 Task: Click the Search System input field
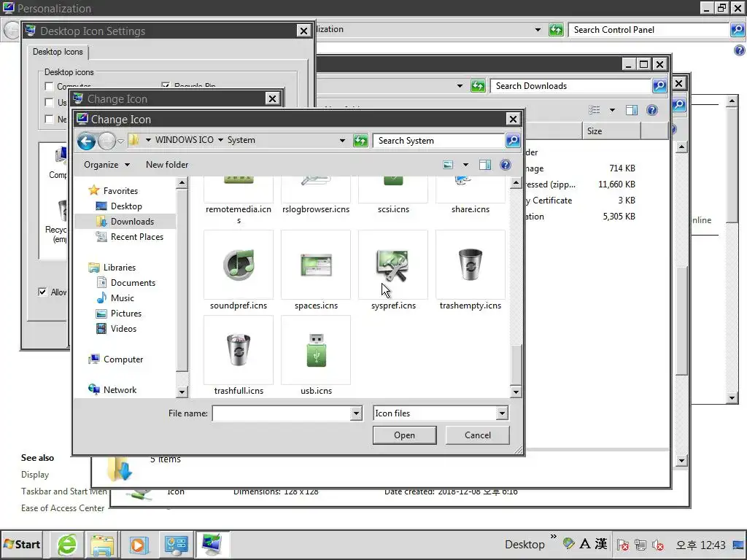[x=438, y=141]
